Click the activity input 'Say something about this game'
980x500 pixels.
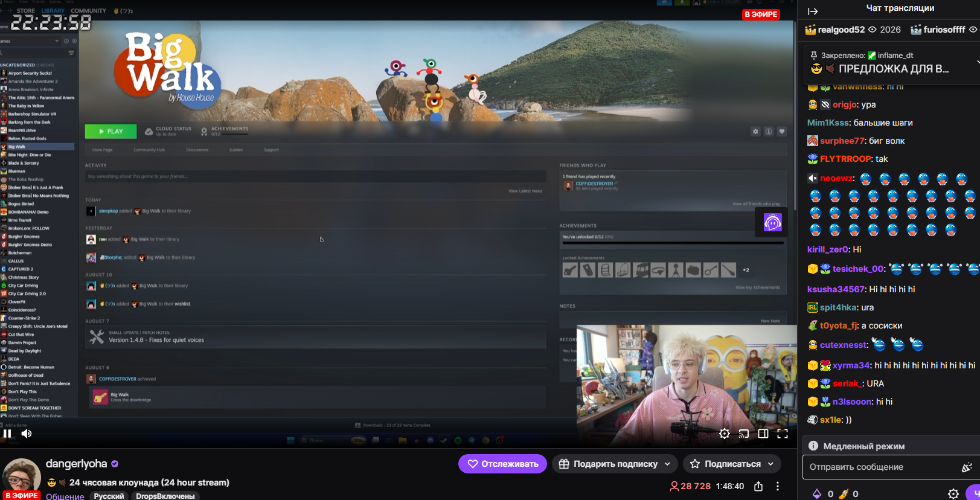click(315, 176)
